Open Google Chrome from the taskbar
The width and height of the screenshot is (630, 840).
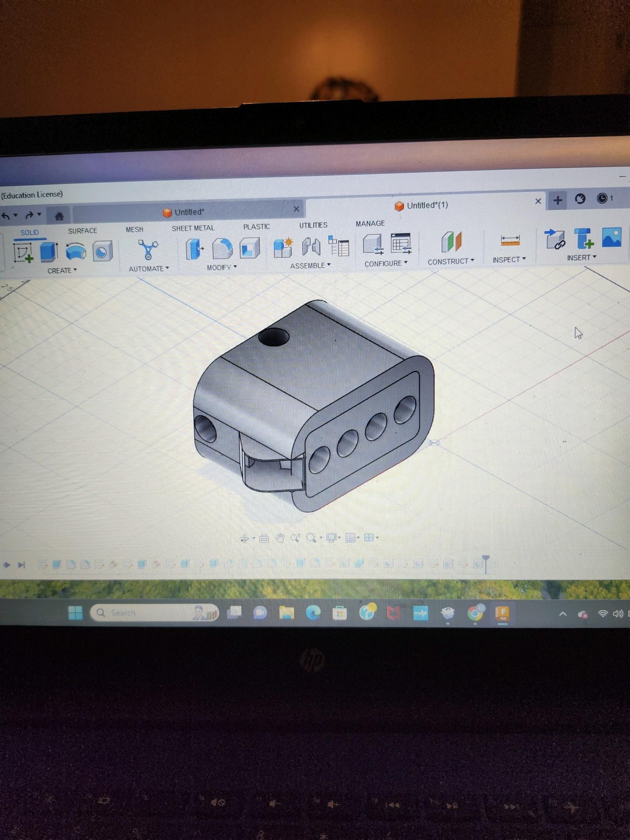[475, 613]
